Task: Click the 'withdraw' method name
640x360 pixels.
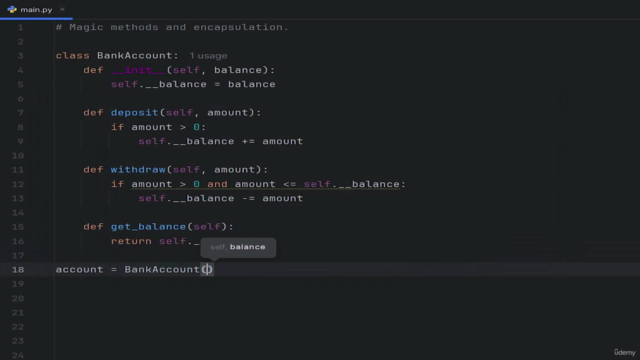Action: [138, 170]
